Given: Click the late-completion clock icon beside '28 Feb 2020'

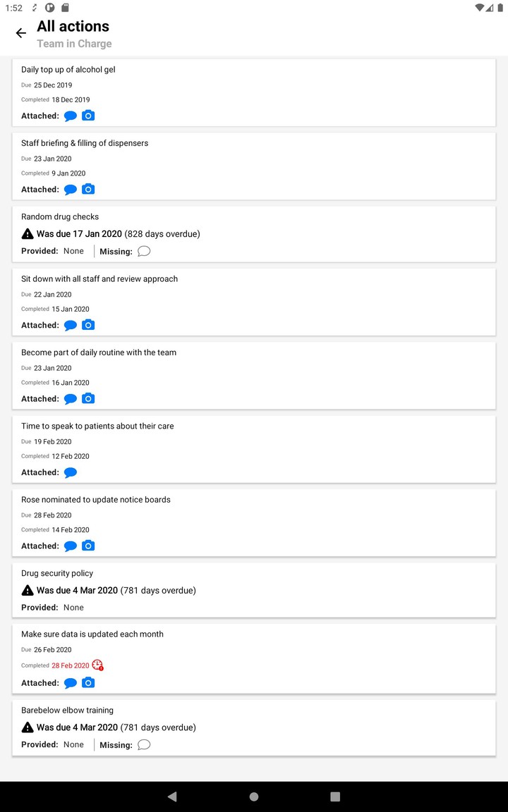Looking at the screenshot, I should tap(98, 665).
